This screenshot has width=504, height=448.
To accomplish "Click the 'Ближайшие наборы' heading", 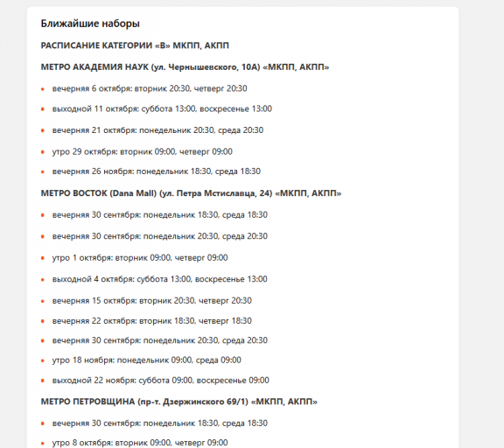I will 90,24.
